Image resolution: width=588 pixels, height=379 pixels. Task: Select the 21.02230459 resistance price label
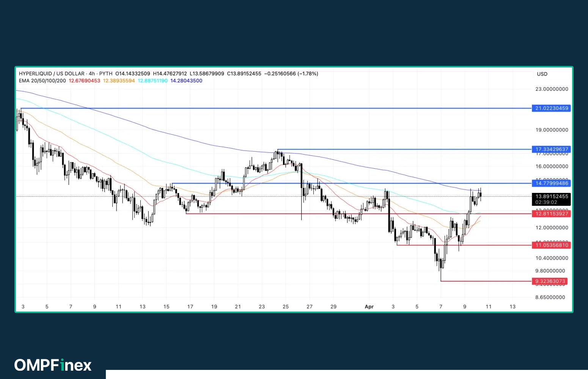552,108
